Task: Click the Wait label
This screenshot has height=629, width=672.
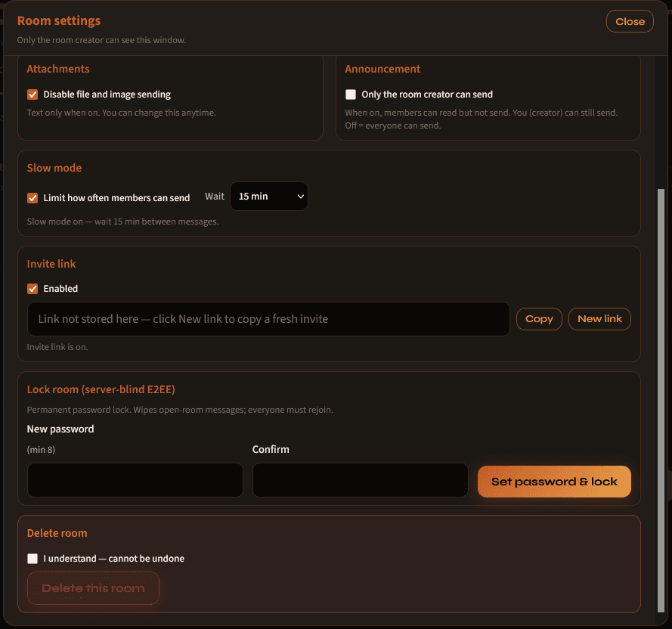Action: click(214, 197)
